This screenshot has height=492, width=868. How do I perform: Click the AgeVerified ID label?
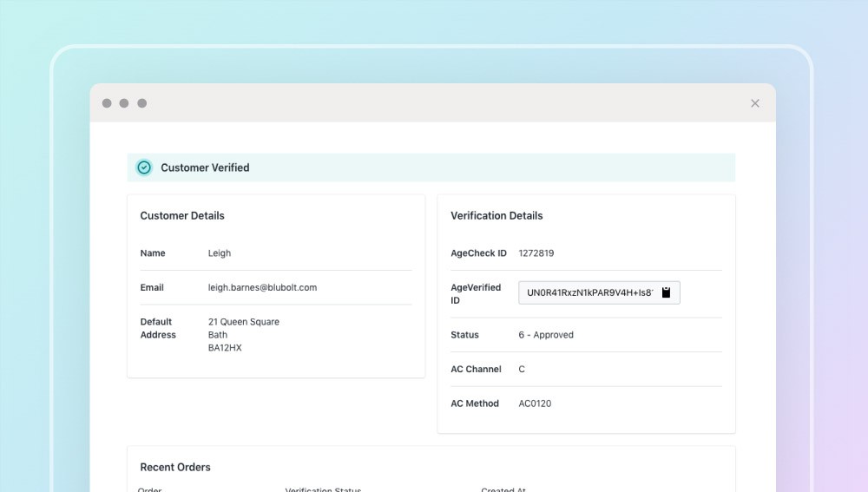[476, 294]
